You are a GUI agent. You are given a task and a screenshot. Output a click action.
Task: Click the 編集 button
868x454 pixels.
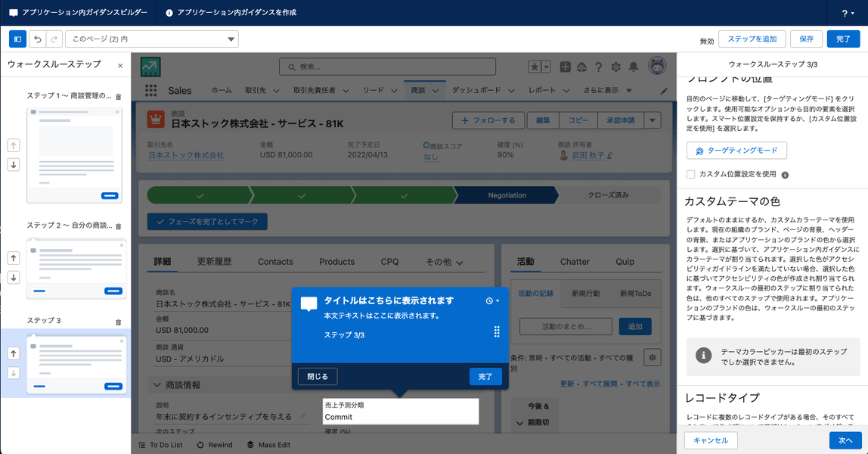[543, 120]
